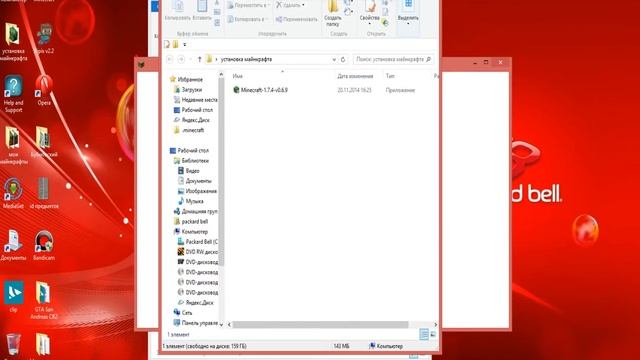Image resolution: width=640 pixels, height=360 pixels.
Task: Launch Bandicam from the desktop
Action: click(44, 245)
